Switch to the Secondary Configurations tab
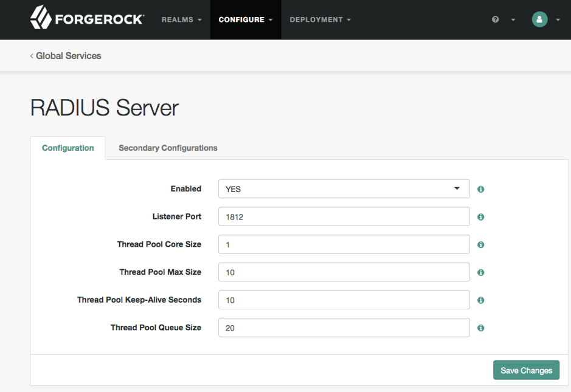 point(168,148)
